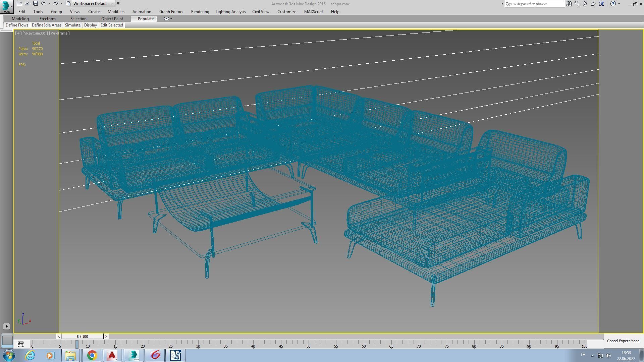Viewport: 644px width, 362px height.
Task: Open the Civil View menu
Action: pyautogui.click(x=261, y=12)
